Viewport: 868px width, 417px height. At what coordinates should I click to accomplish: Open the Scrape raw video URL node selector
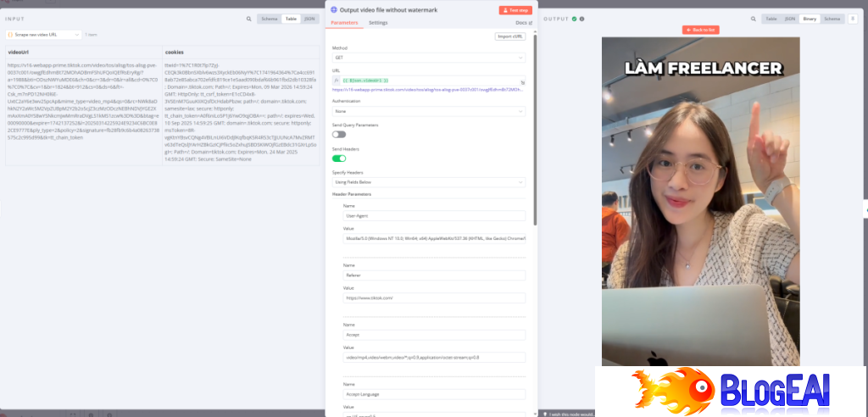point(43,35)
